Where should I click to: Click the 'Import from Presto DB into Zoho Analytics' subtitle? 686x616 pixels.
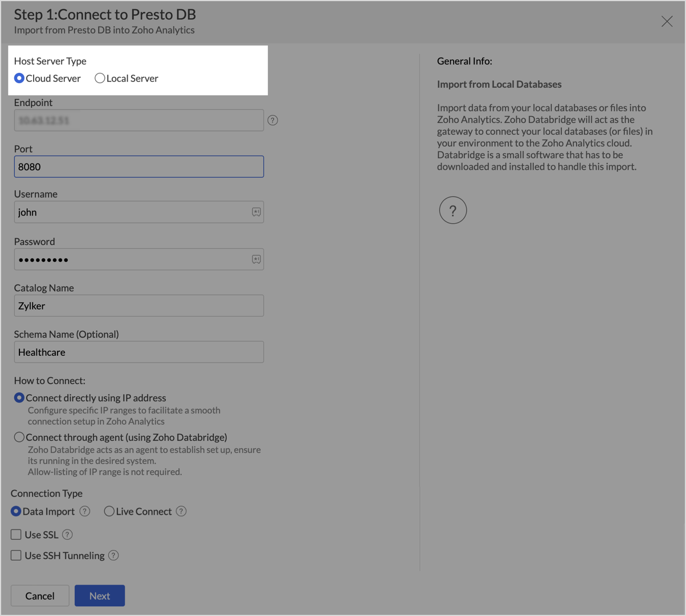coord(104,30)
